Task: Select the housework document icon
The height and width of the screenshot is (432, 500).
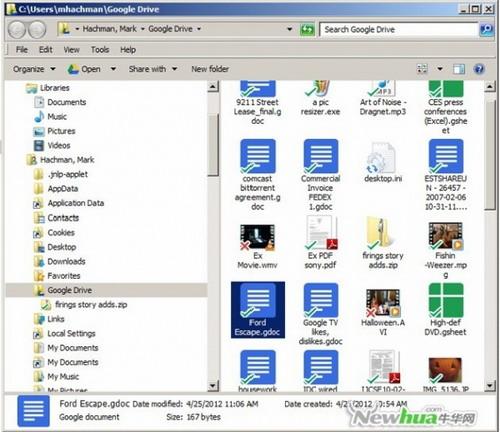Action: click(258, 367)
